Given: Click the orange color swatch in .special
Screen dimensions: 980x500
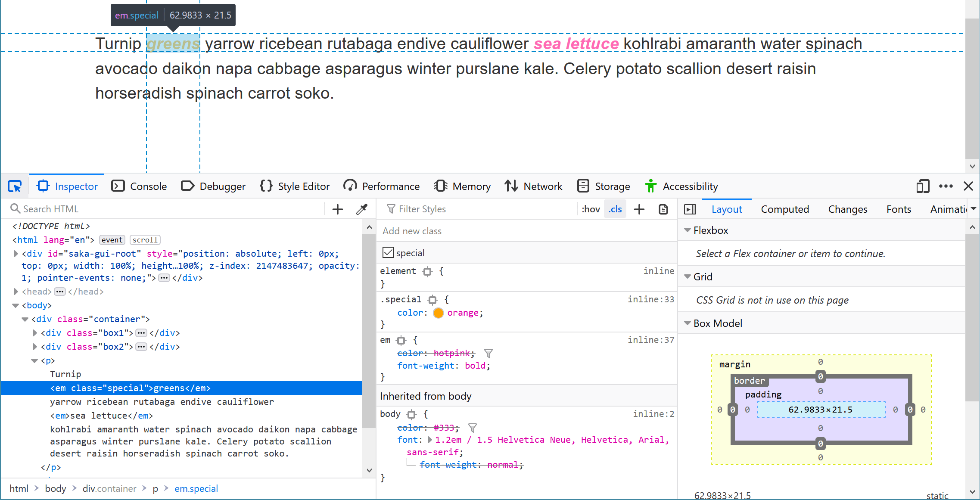Looking at the screenshot, I should (x=437, y=313).
